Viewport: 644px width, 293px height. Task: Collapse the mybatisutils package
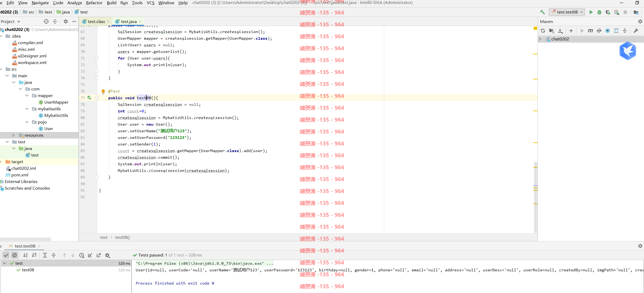tap(27, 109)
